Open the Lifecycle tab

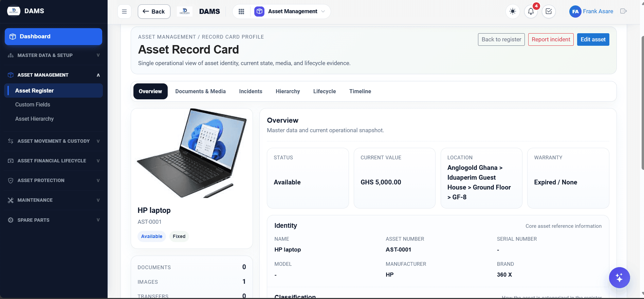(x=324, y=91)
